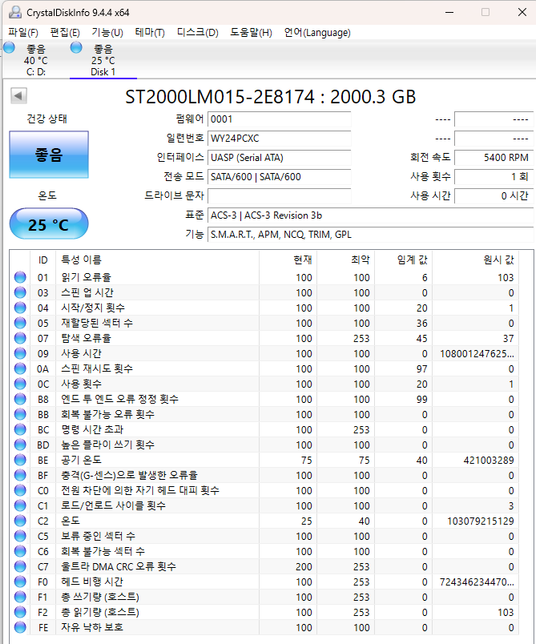Open the 편집(E) menu
Image resolution: width=536 pixels, height=644 pixels.
click(65, 32)
